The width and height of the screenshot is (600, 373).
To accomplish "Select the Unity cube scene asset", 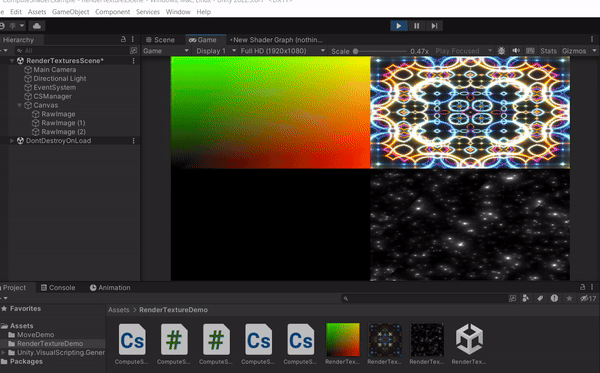I will [x=469, y=344].
